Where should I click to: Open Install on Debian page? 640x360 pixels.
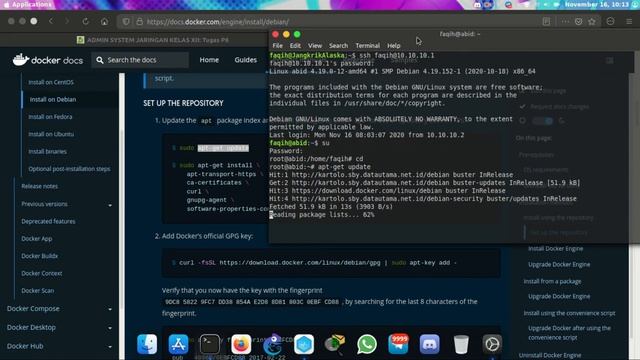[53, 99]
